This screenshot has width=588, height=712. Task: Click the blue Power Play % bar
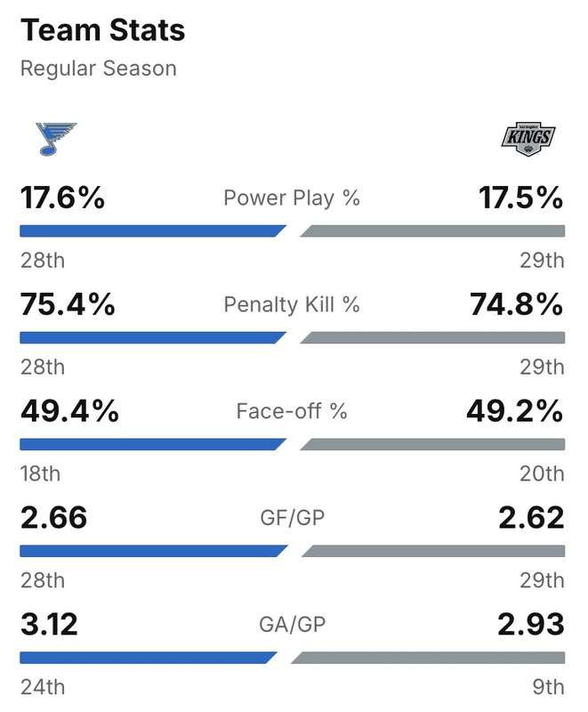point(151,231)
